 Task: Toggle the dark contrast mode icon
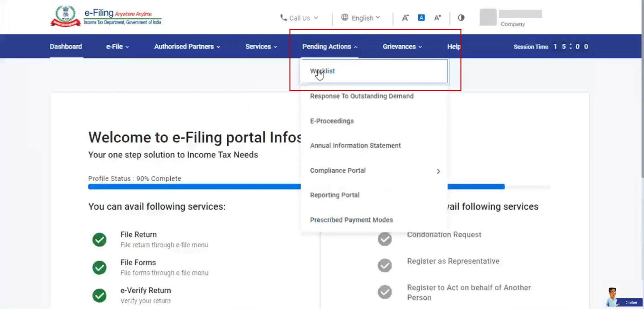coord(460,18)
